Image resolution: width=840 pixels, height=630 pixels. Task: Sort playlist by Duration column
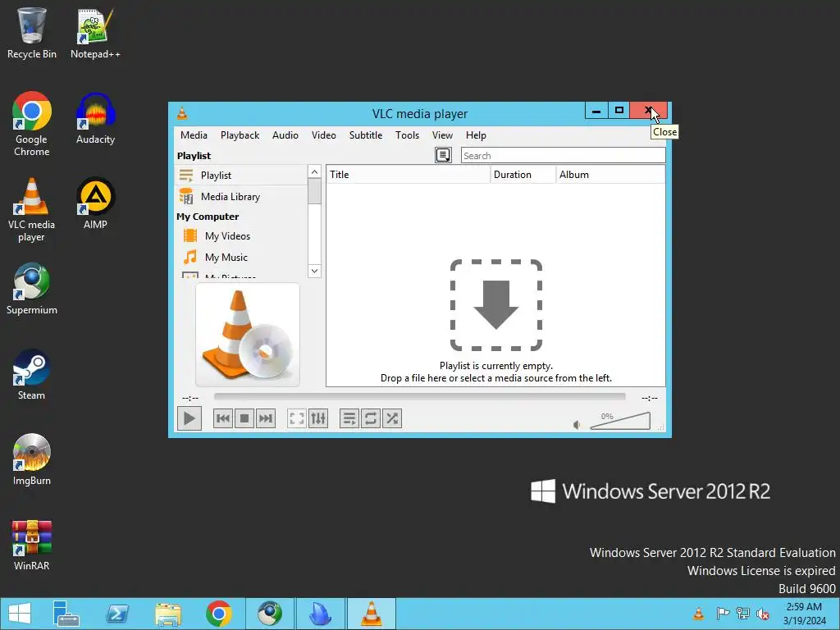pyautogui.click(x=523, y=175)
